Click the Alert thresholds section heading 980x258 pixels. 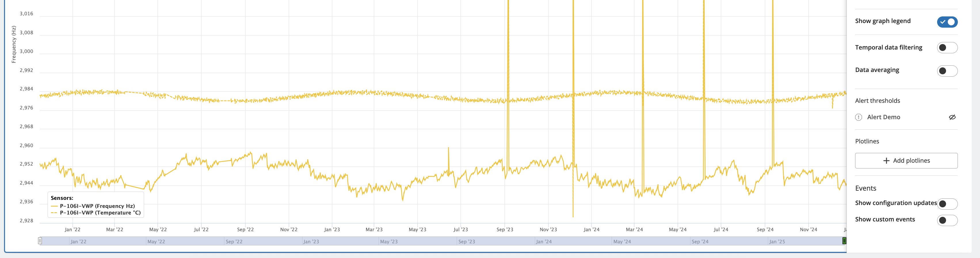(x=877, y=100)
